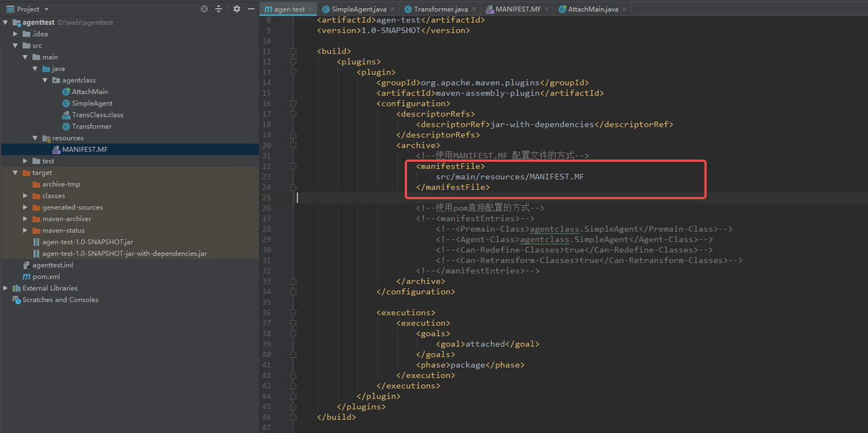Click the MANIFEST.MF file icon in tree
This screenshot has width=868, height=433.
pos(56,149)
